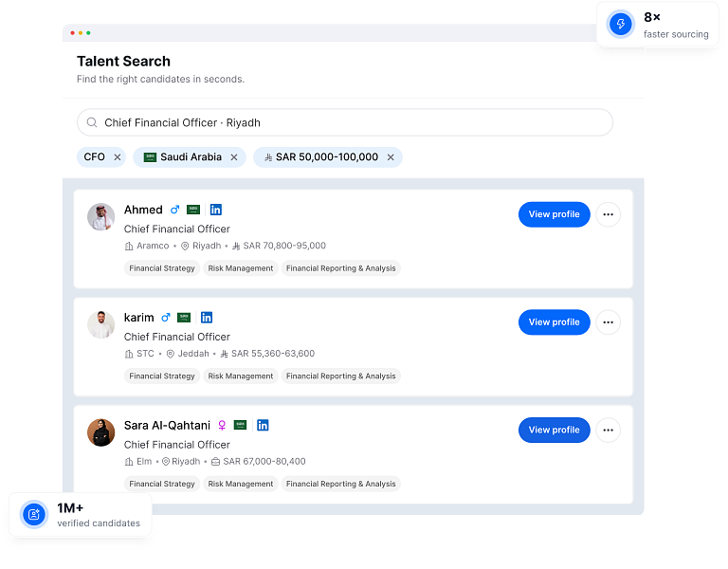
Task: Select Sara's Risk Management skill tag
Action: pyautogui.click(x=241, y=484)
